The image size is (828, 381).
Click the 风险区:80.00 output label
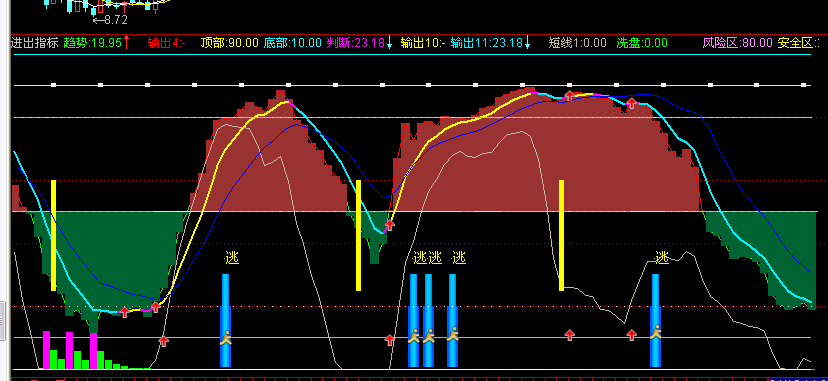[738, 43]
